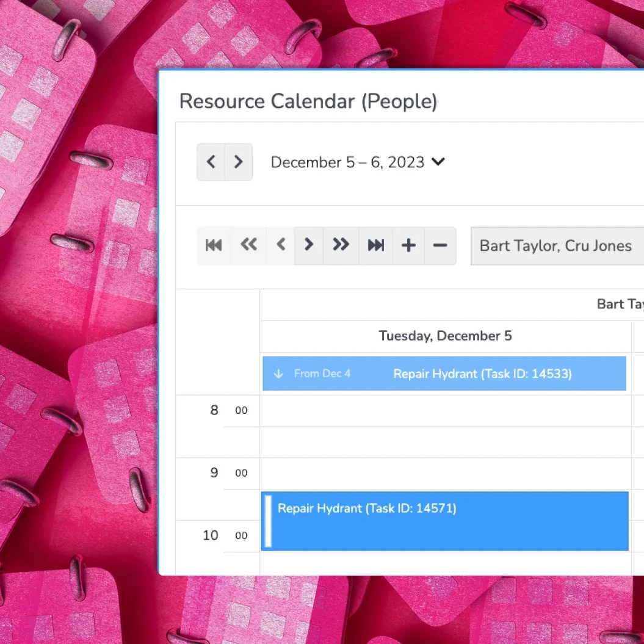Add a column with plus button
644x644 pixels.
408,245
